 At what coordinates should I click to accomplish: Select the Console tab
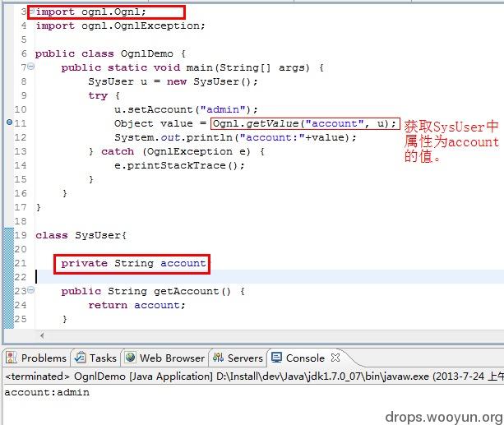[305, 358]
